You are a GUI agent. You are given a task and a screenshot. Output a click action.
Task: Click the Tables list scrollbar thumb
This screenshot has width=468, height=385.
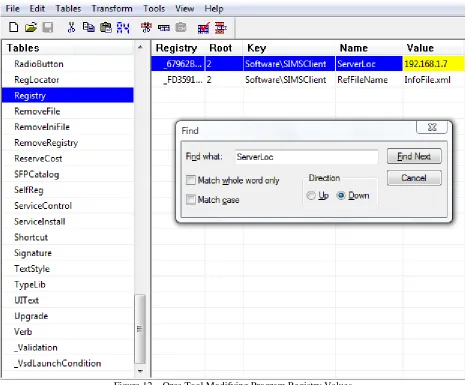140,329
